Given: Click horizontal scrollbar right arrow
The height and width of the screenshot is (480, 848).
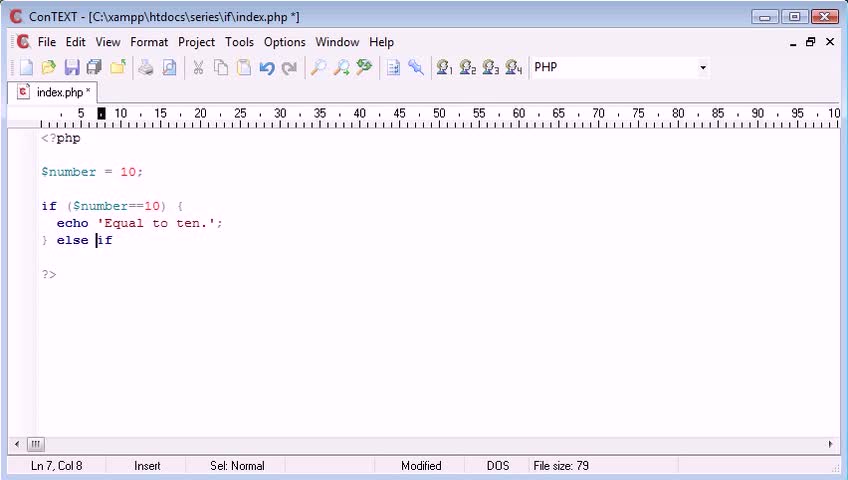Looking at the screenshot, I should (x=831, y=444).
